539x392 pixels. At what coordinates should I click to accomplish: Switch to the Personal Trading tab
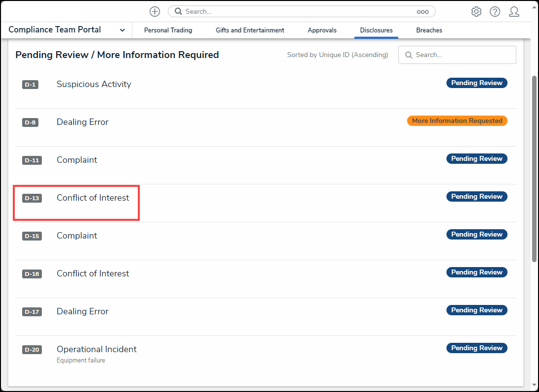[168, 30]
